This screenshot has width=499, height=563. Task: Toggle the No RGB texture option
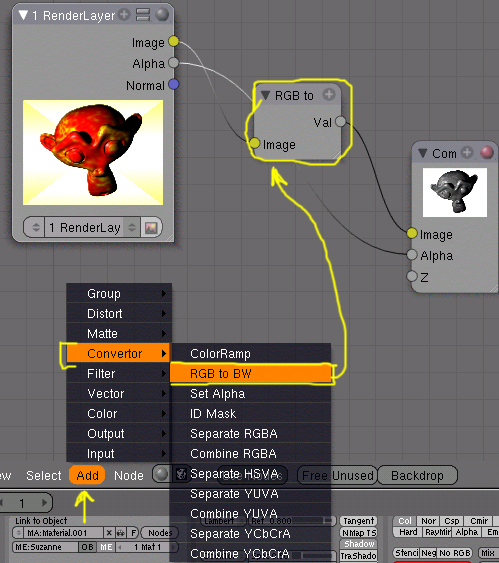[x=454, y=553]
